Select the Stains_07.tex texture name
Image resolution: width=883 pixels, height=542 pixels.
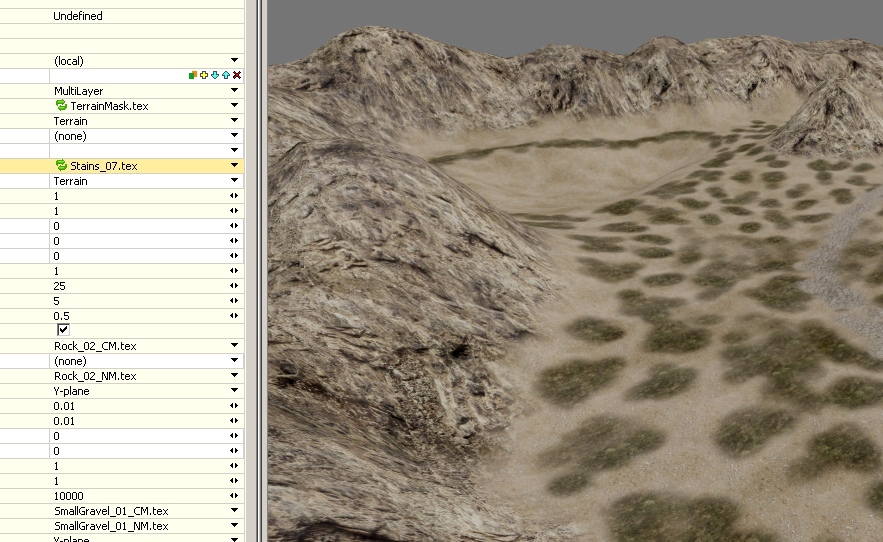pos(104,166)
